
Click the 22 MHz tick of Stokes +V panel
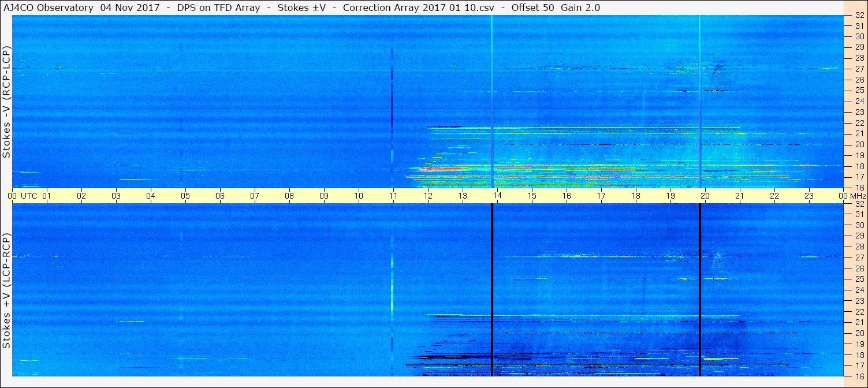[x=859, y=312]
